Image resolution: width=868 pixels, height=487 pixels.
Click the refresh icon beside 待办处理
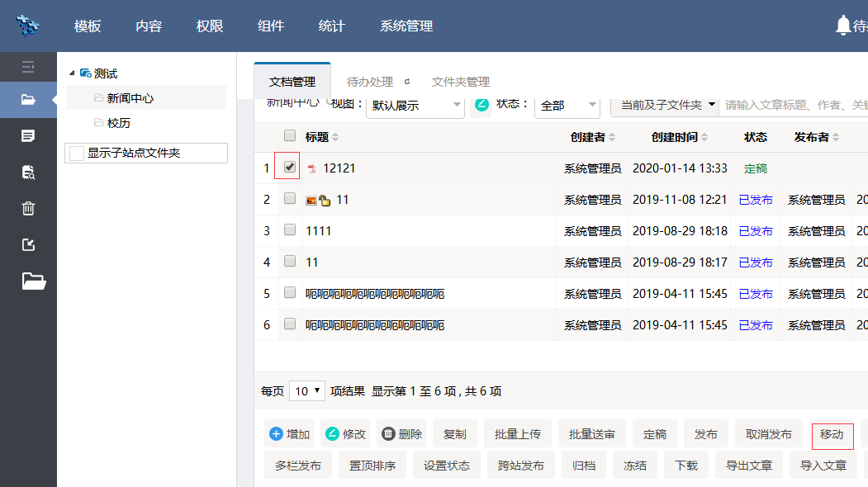pyautogui.click(x=407, y=82)
